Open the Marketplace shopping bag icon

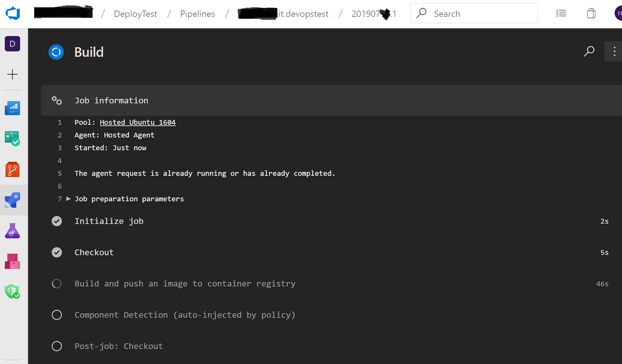pos(591,13)
